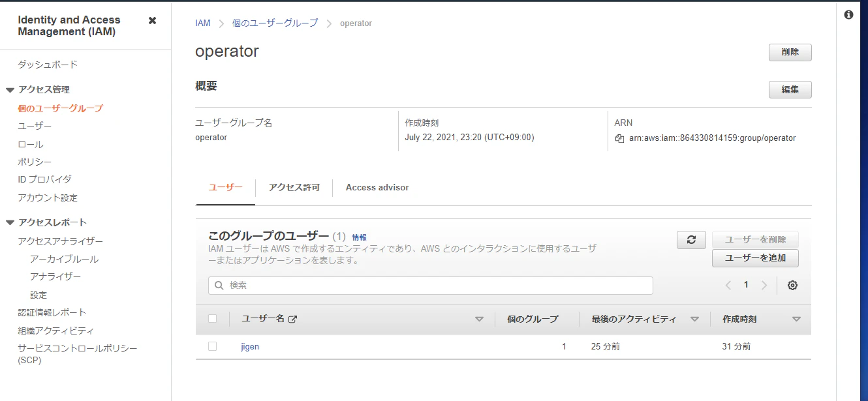Click the 25 分前 activity cell

[605, 347]
